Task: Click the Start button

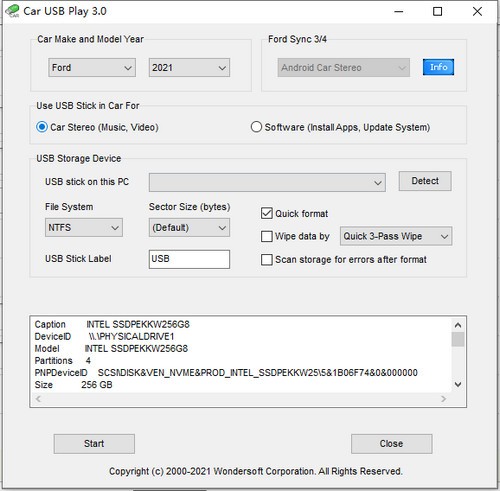Action: tap(94, 444)
